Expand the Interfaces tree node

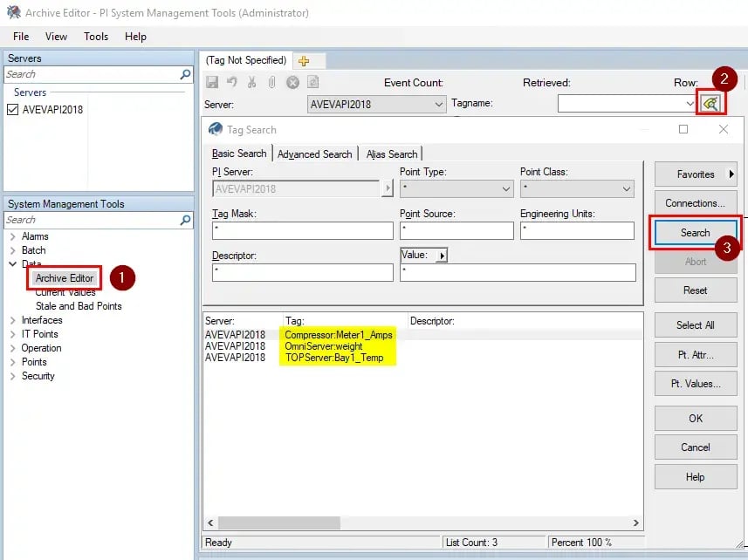pyautogui.click(x=11, y=320)
